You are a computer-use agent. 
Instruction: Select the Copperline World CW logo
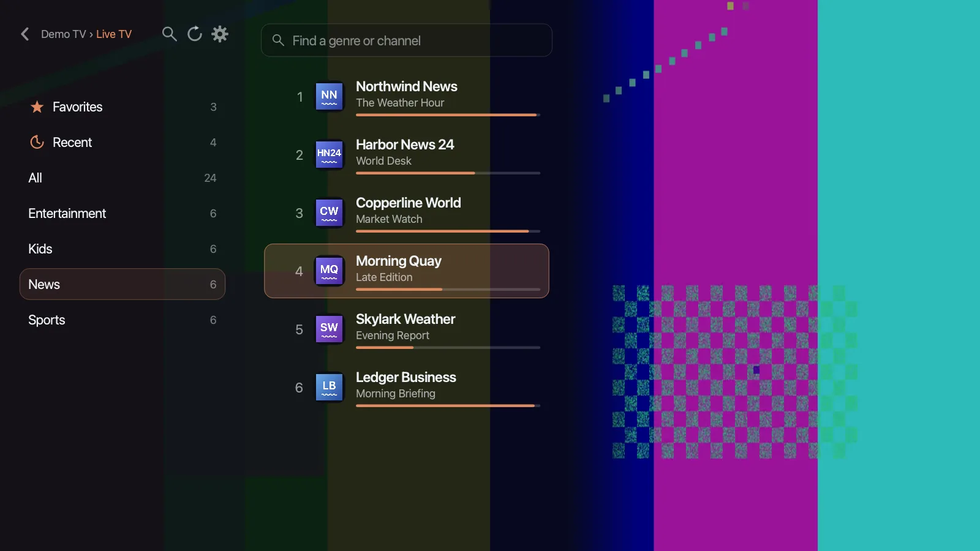(329, 213)
